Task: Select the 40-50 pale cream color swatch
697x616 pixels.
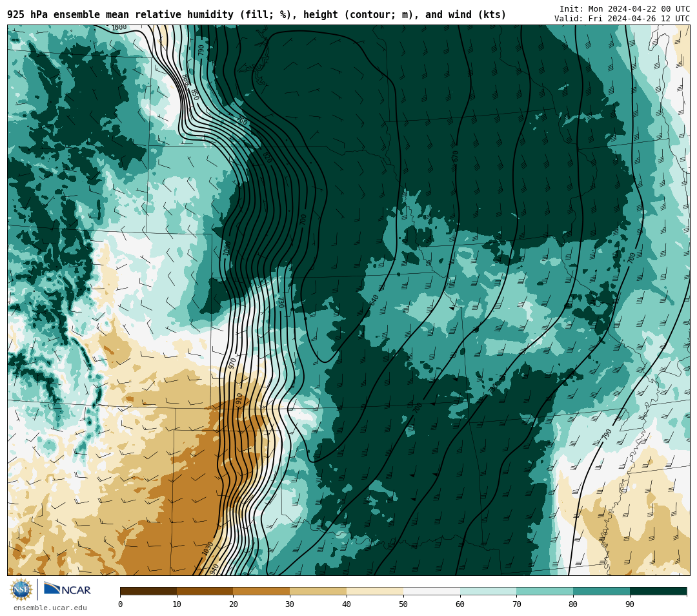Action: (x=375, y=591)
